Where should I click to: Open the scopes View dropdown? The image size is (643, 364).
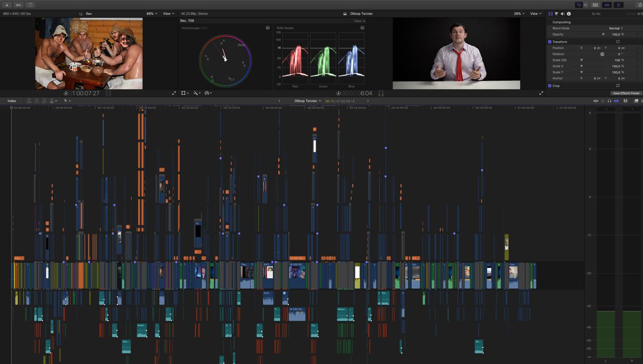point(359,21)
